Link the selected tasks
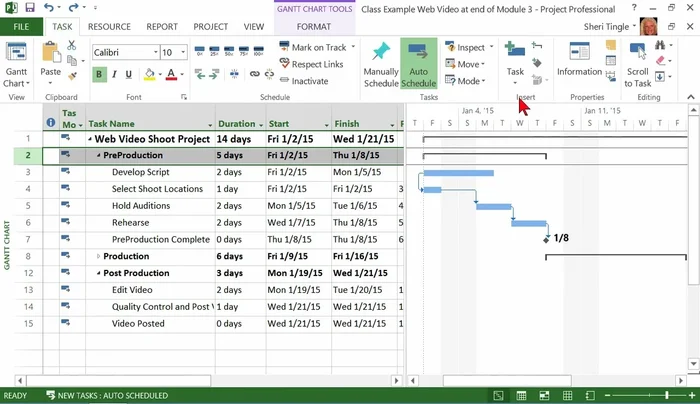Screen dimensions: 700x404 tap(254, 74)
